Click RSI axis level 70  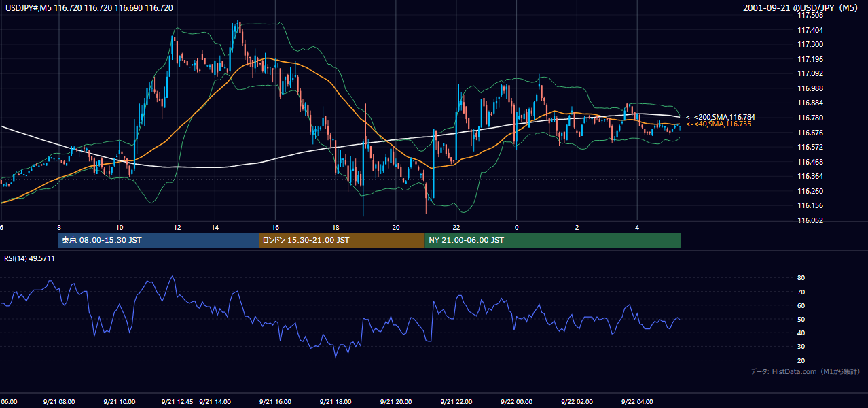801,292
